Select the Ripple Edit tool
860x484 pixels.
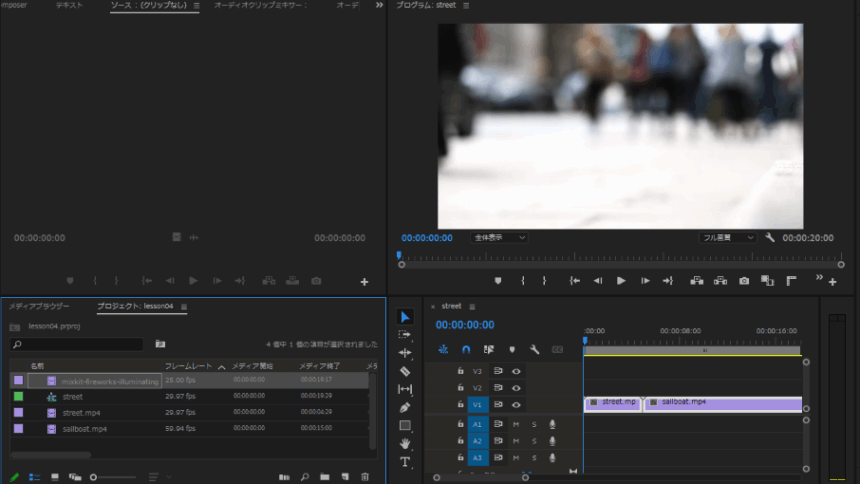tap(405, 353)
